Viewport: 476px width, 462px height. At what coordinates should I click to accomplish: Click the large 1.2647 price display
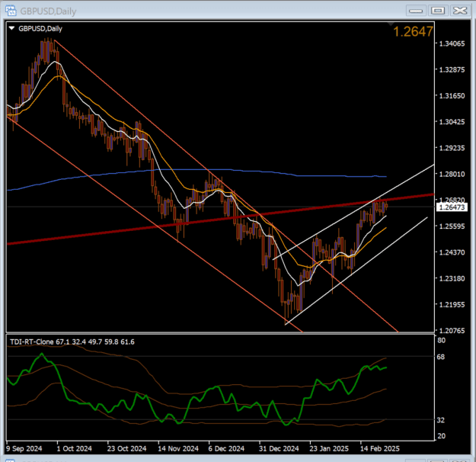tap(413, 31)
